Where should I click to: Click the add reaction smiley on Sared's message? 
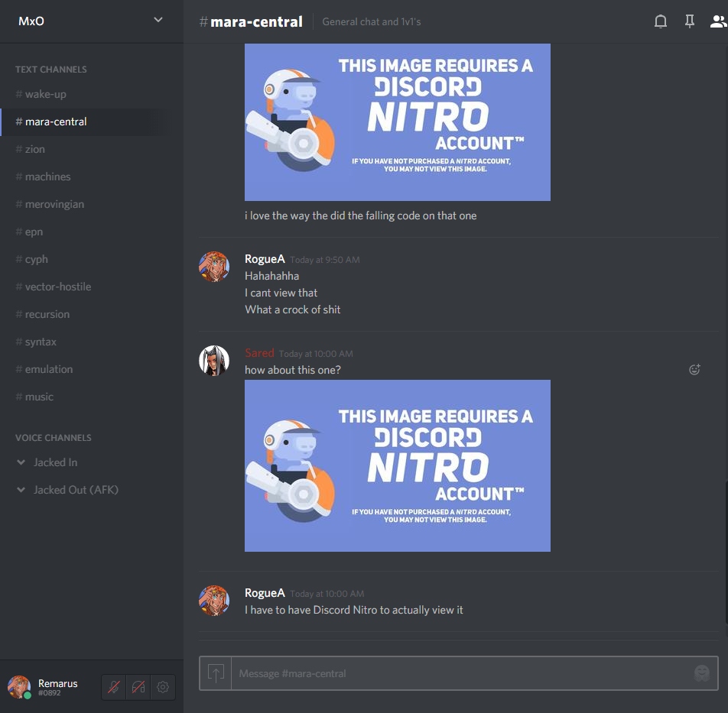pos(694,370)
